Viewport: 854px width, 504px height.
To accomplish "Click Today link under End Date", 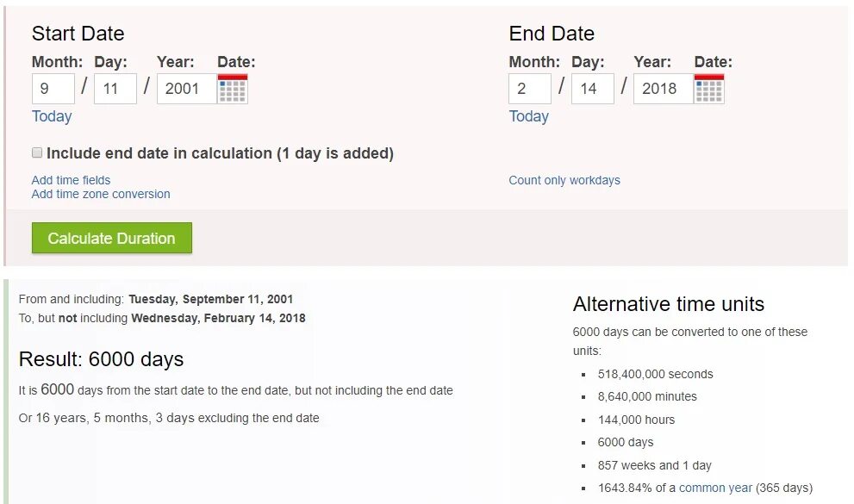I will (528, 116).
